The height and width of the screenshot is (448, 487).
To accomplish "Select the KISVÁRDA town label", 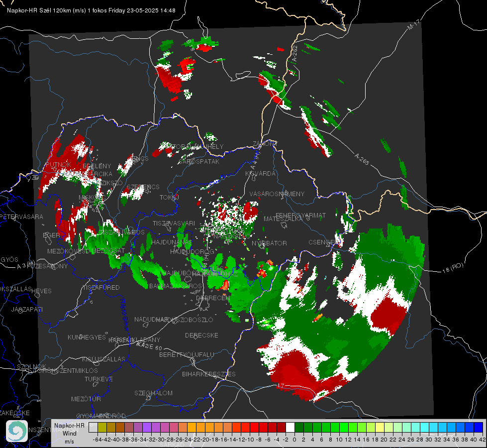I will [x=260, y=174].
